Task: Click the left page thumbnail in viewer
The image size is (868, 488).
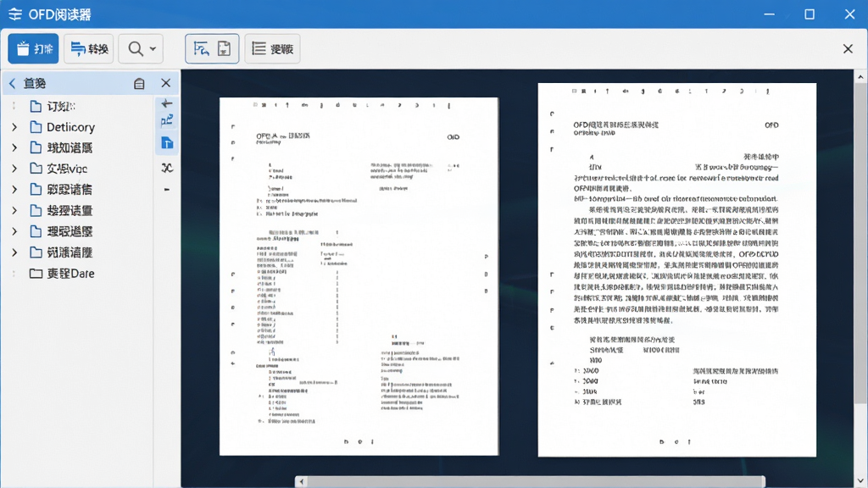Action: point(359,277)
